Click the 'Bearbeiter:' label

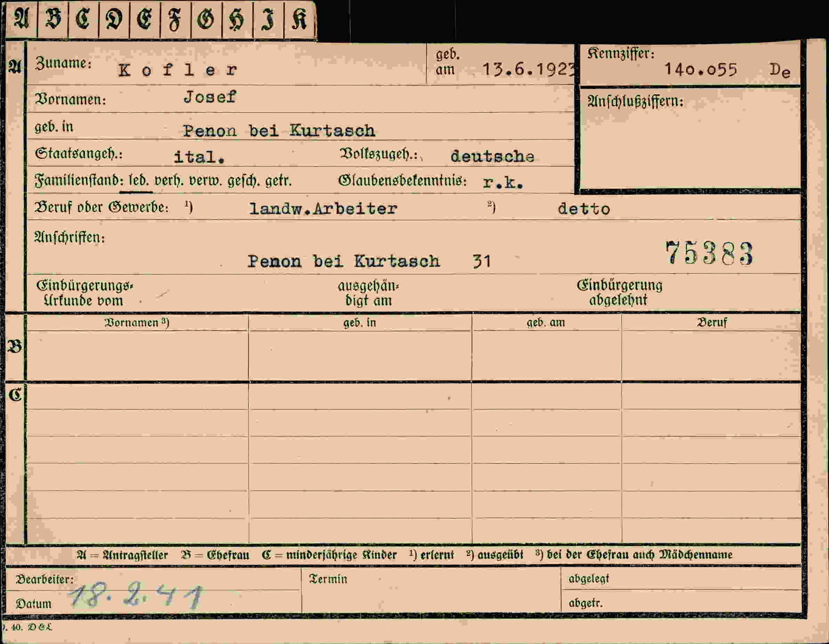(45, 579)
